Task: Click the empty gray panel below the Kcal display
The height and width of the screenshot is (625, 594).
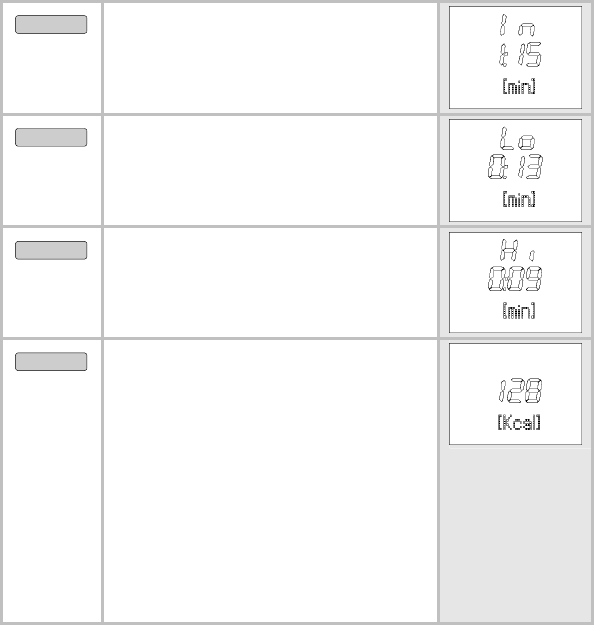Action: pyautogui.click(x=515, y=534)
